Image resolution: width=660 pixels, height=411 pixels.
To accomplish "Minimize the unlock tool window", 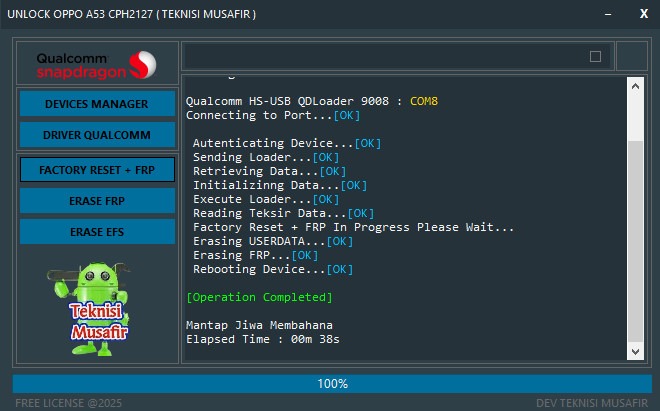I will tap(608, 14).
